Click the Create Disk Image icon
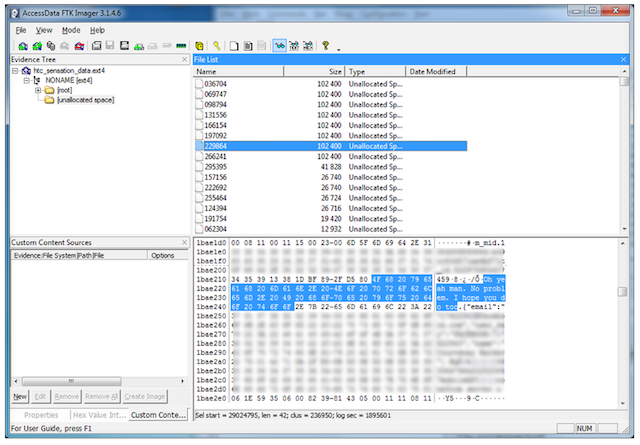The image size is (640, 445). coord(96,46)
